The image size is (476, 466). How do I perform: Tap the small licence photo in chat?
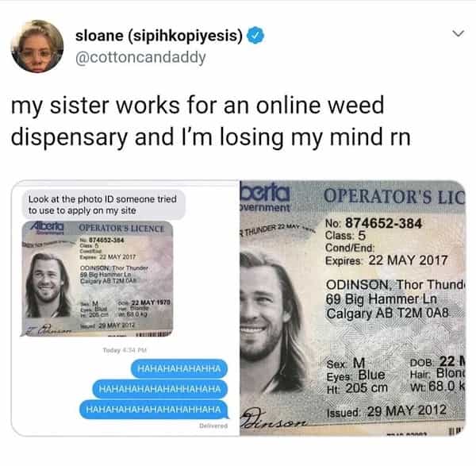(x=97, y=279)
